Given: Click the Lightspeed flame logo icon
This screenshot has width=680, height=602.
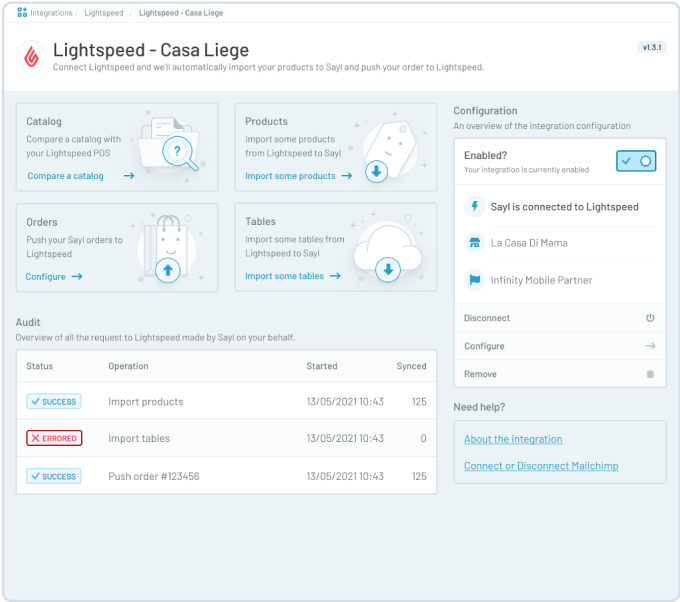Looking at the screenshot, I should coord(33,56).
